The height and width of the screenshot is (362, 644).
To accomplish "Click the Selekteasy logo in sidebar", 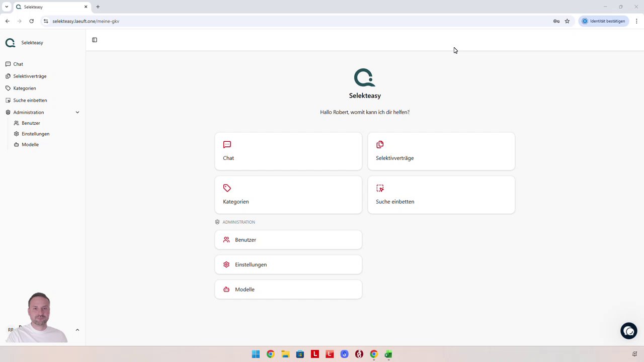I will (x=10, y=43).
